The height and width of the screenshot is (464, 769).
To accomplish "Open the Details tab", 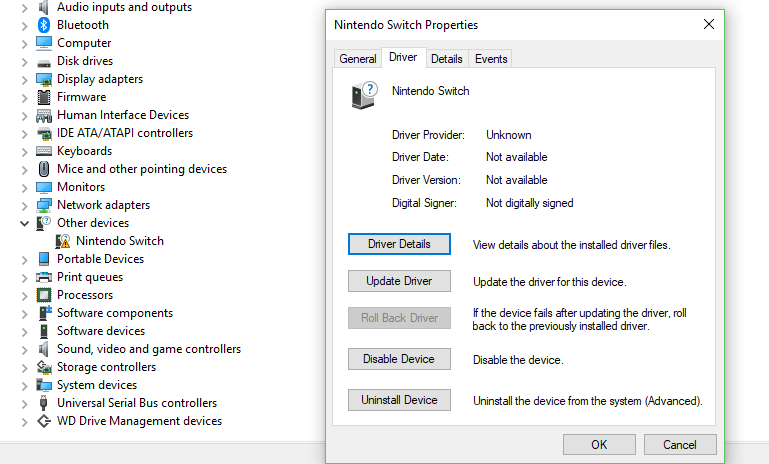I will click(x=447, y=59).
